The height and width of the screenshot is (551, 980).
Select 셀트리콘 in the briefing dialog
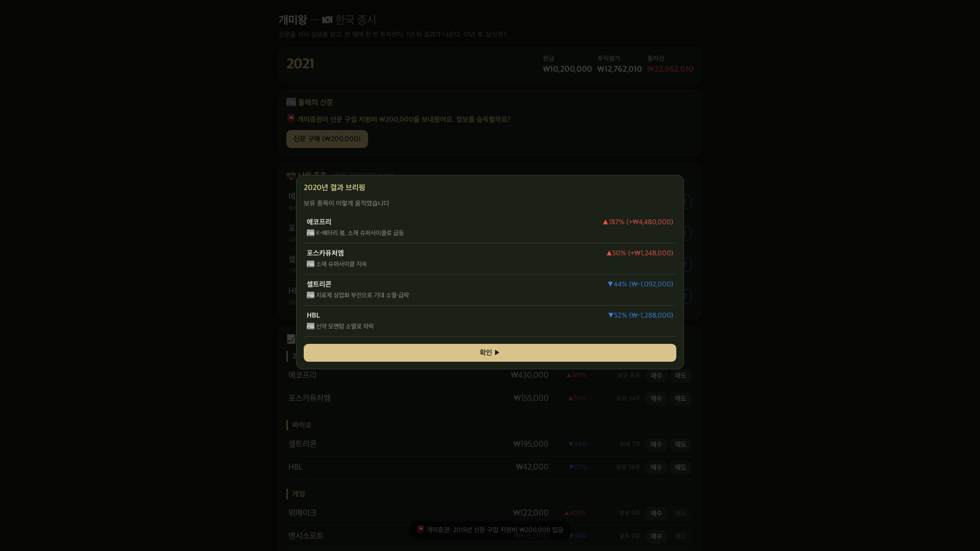point(319,284)
